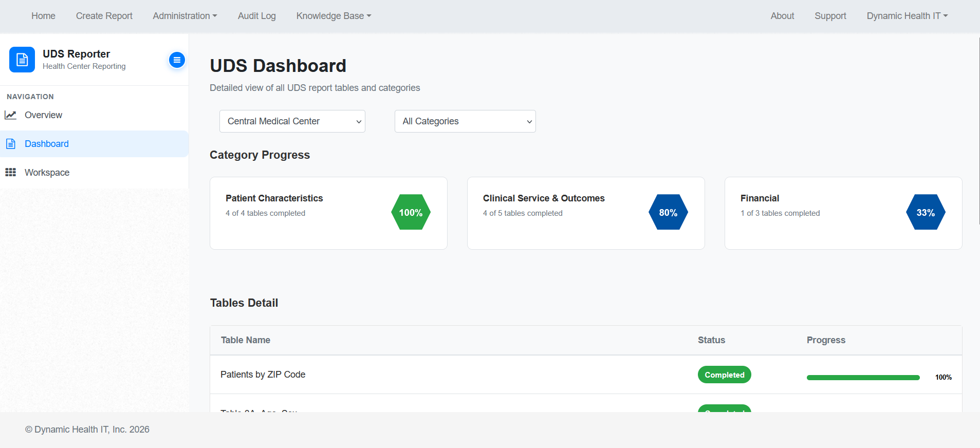Click the Completed status badge for ZIP Code

[x=725, y=375]
